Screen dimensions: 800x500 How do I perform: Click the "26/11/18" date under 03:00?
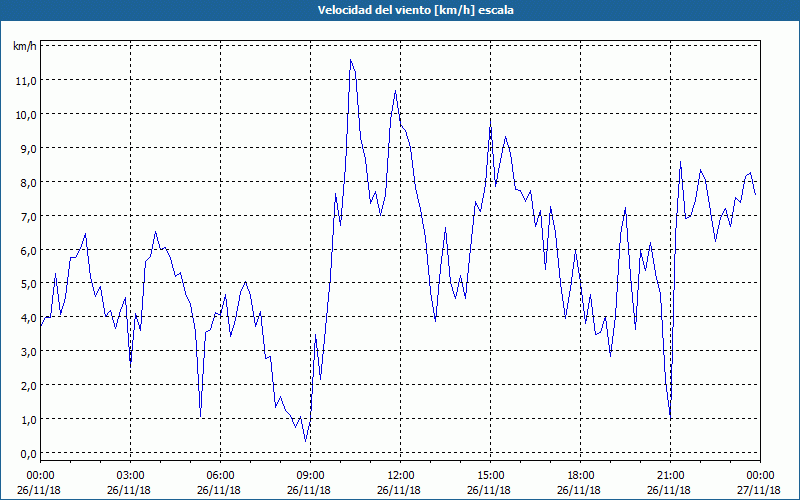point(129,490)
